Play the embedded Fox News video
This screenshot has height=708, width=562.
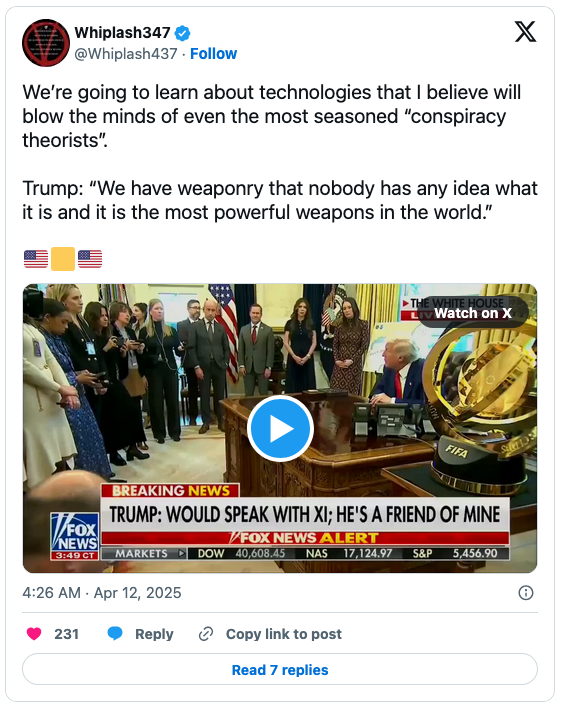pos(280,428)
